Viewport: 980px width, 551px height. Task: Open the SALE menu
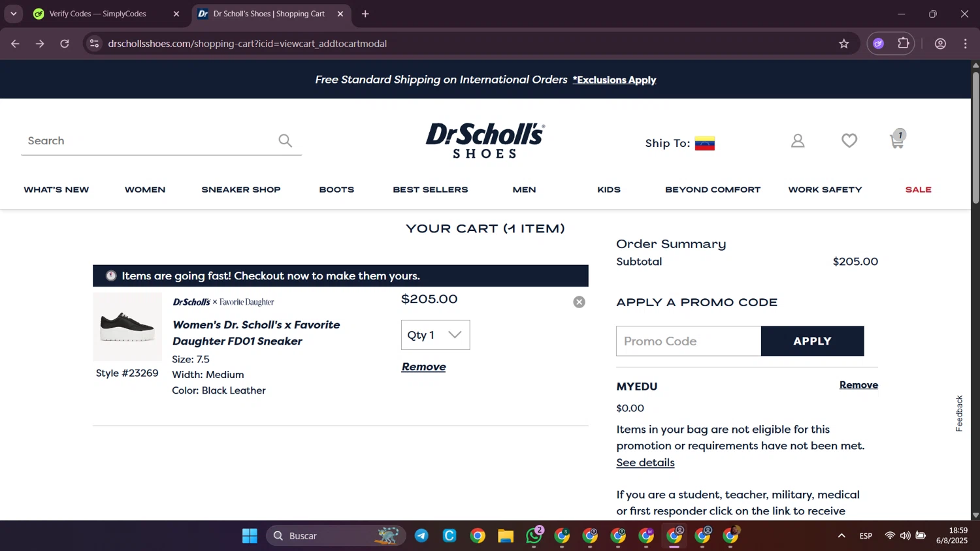tap(918, 190)
